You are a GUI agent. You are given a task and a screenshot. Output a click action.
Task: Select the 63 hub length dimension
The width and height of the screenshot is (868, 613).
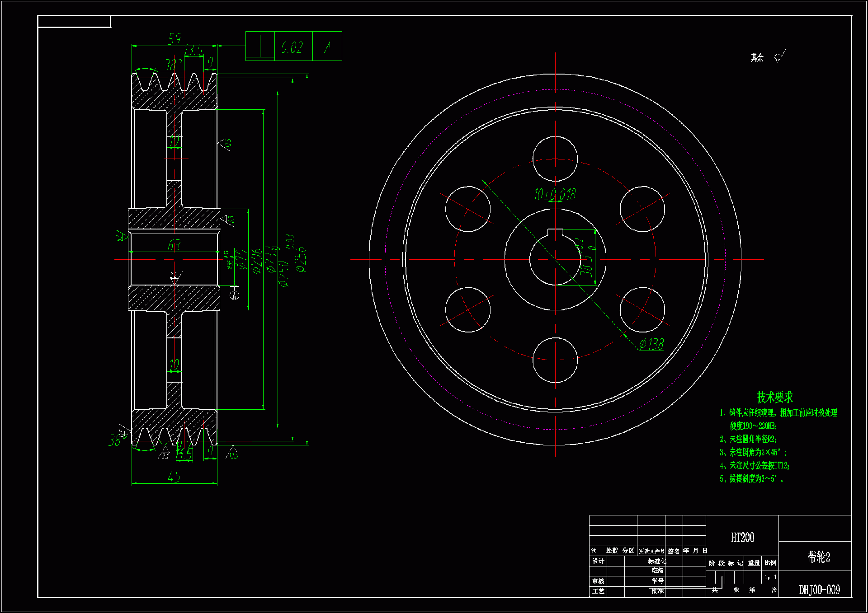174,246
